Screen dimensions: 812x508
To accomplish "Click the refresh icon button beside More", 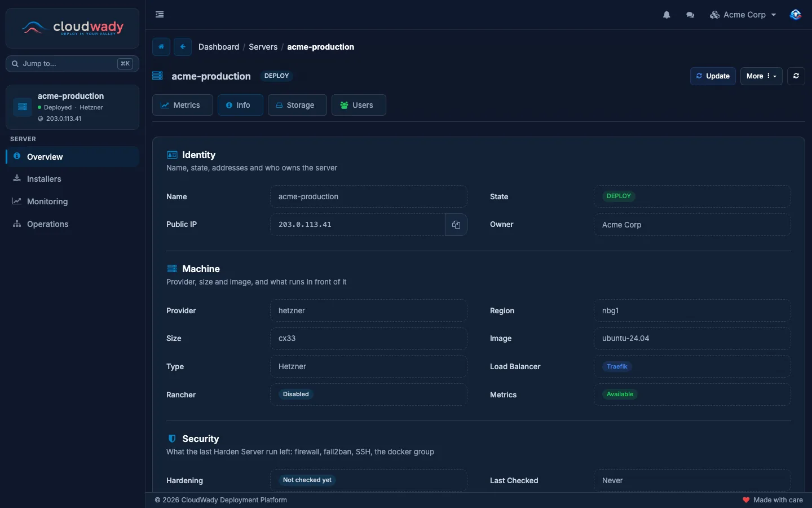I will pyautogui.click(x=796, y=76).
